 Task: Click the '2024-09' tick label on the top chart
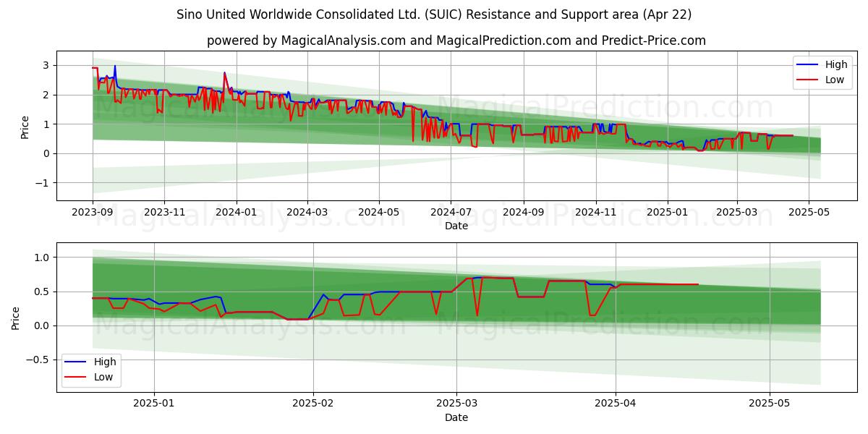[x=523, y=212]
